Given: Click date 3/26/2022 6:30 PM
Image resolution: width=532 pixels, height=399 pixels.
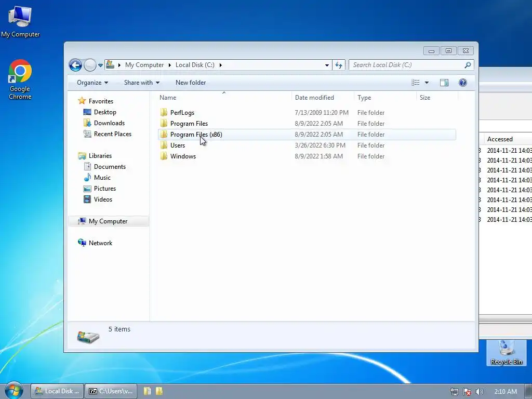Looking at the screenshot, I should [x=320, y=145].
